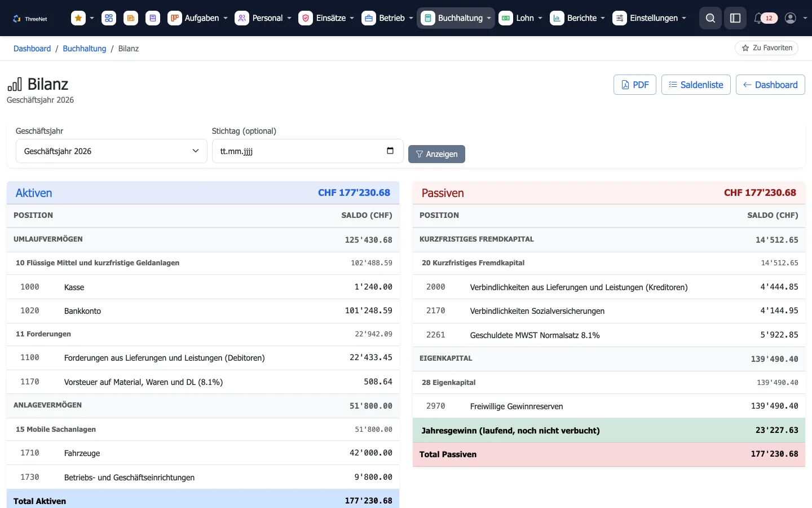
Task: Follow the Buchhaltung breadcrumb link
Action: pyautogui.click(x=85, y=49)
